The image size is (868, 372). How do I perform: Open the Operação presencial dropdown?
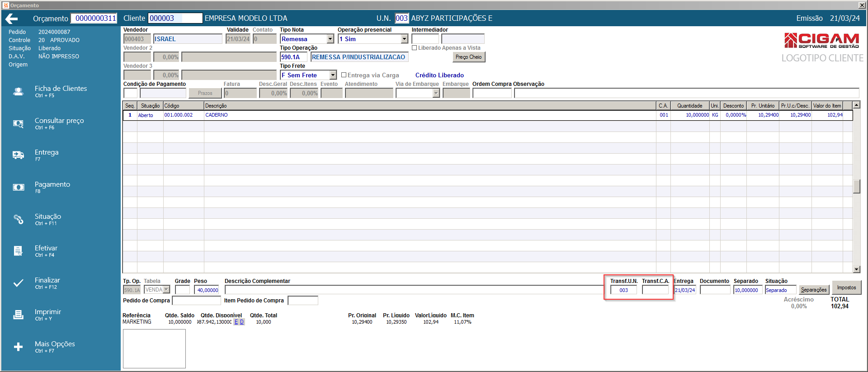[x=404, y=39]
